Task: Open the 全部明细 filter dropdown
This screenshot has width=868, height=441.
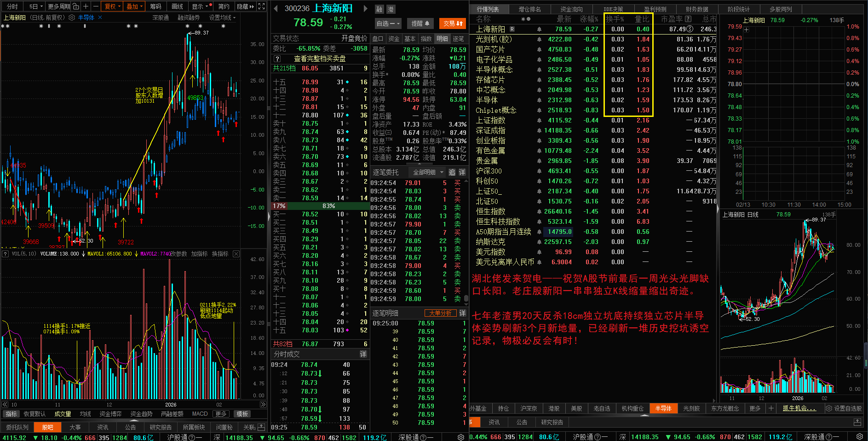Action: click(x=427, y=172)
